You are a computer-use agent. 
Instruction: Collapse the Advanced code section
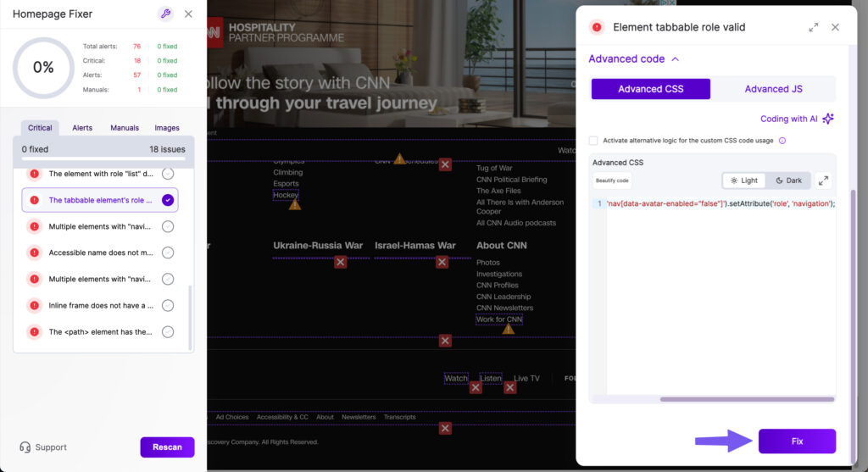pyautogui.click(x=676, y=59)
